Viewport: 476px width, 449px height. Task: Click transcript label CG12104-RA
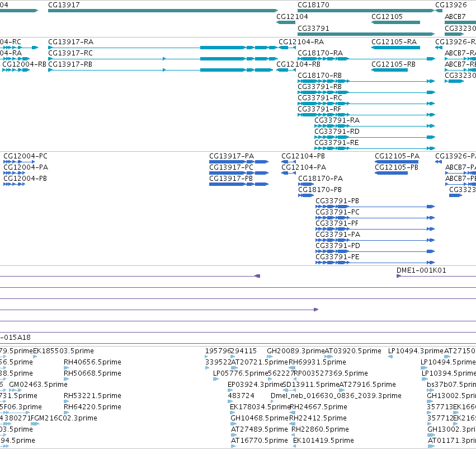(301, 42)
